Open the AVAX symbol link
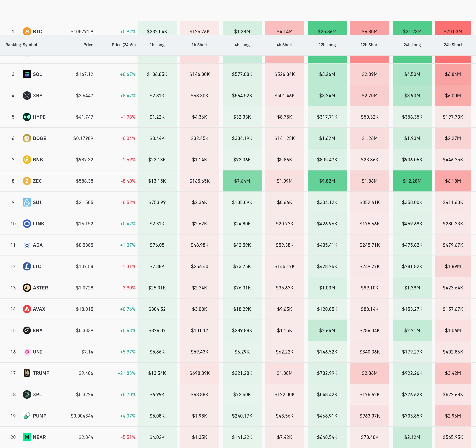Screen dimensions: 476x448 [x=39, y=309]
